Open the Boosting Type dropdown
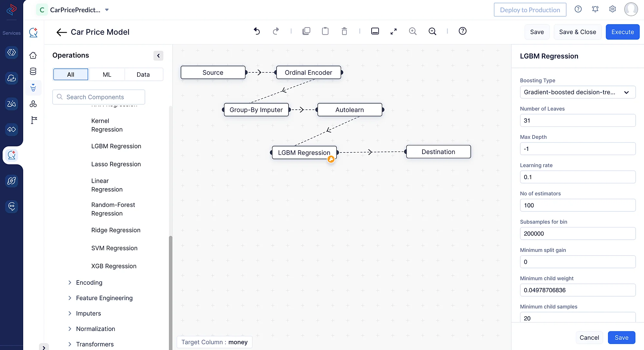Image resolution: width=644 pixels, height=350 pixels. point(578,92)
